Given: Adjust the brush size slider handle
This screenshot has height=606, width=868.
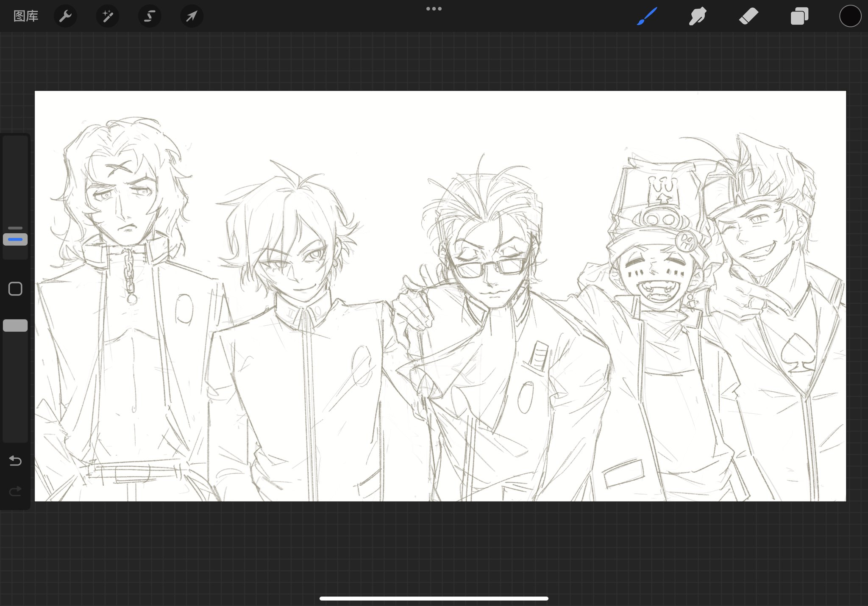Looking at the screenshot, I should pos(15,240).
